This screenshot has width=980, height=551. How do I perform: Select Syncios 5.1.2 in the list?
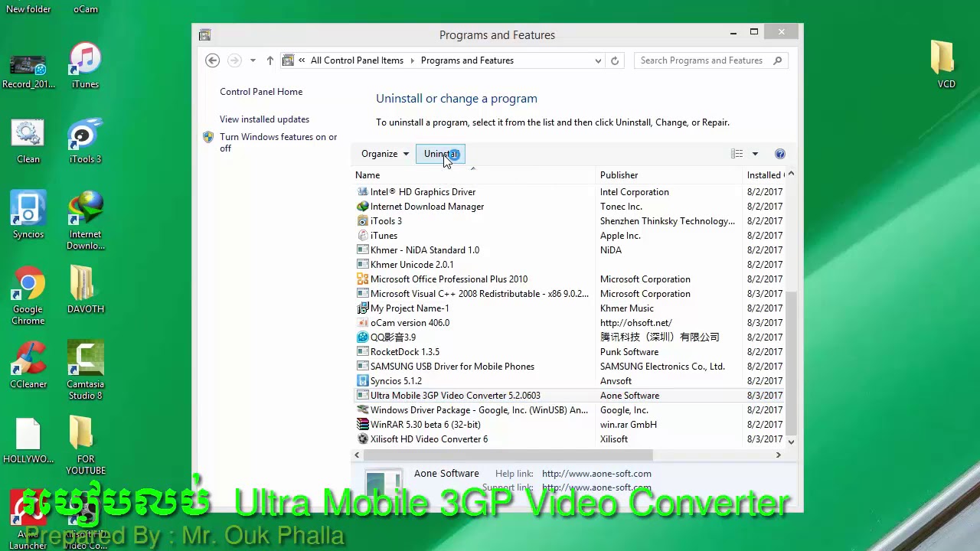tap(569, 381)
